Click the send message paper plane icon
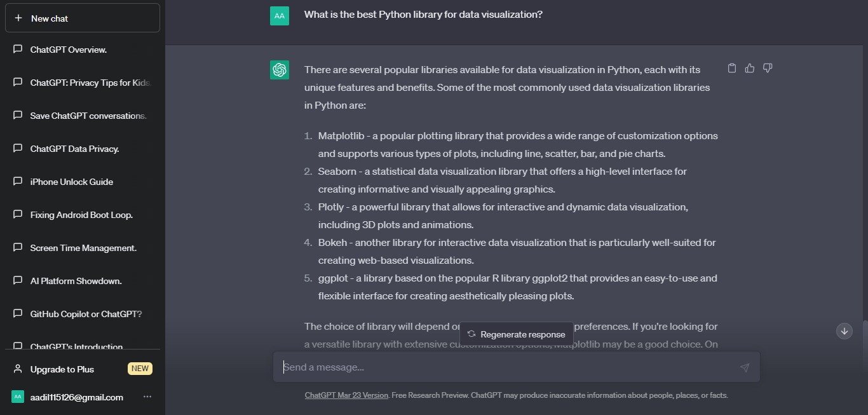This screenshot has height=415, width=868. point(745,367)
